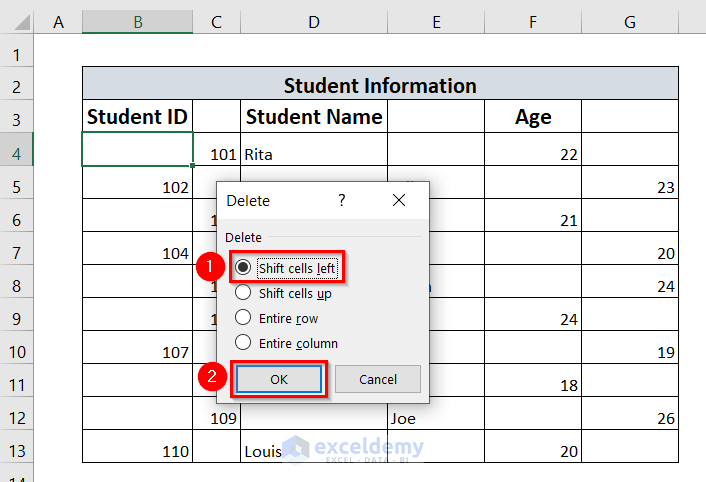Cancel the Delete dialog
This screenshot has width=706, height=482.
377,379
